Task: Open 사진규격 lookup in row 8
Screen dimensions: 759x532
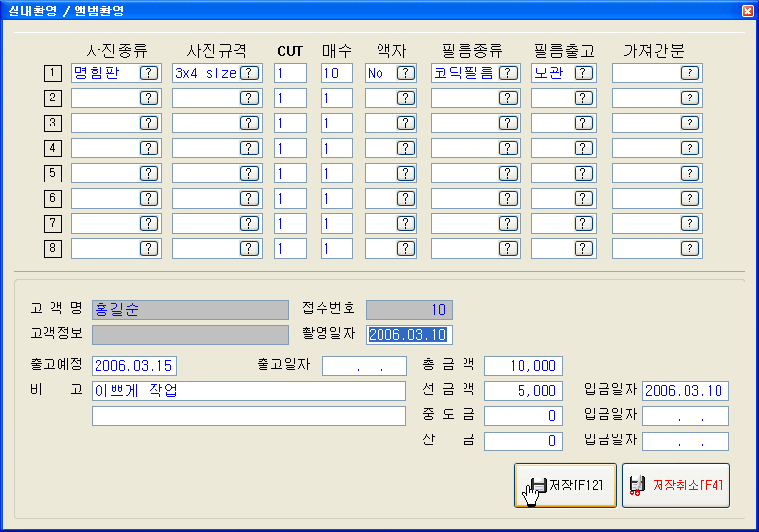Action: coord(249,249)
